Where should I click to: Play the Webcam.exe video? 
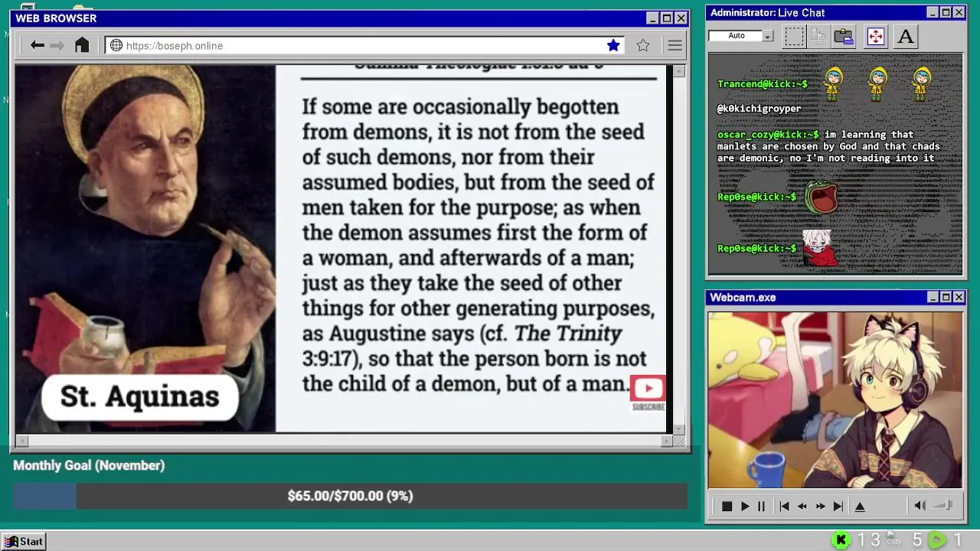click(x=745, y=507)
